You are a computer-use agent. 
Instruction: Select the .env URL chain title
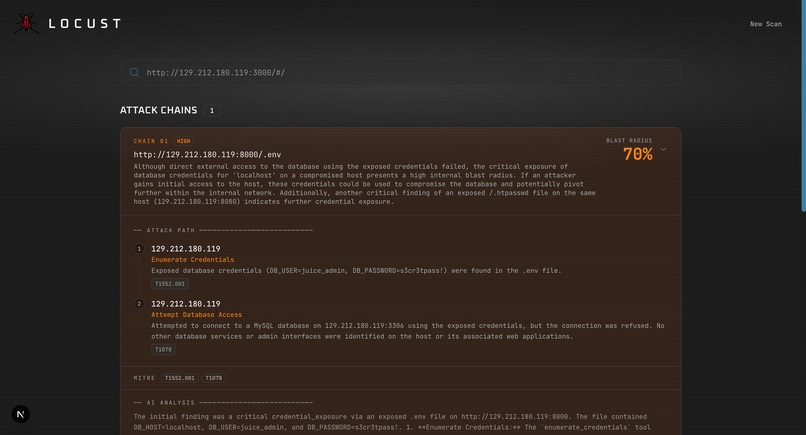click(x=207, y=154)
